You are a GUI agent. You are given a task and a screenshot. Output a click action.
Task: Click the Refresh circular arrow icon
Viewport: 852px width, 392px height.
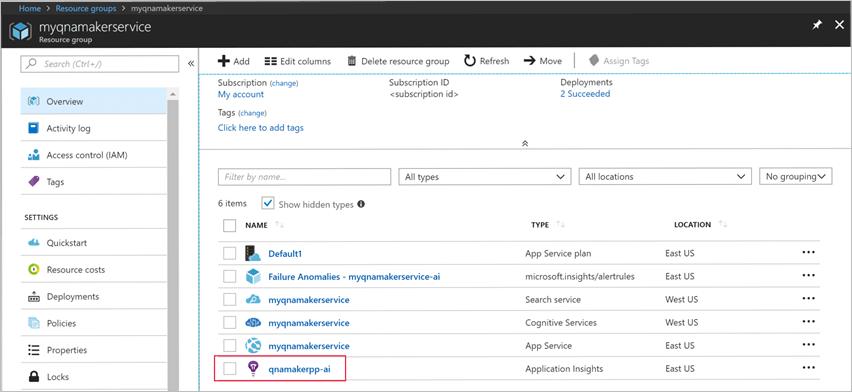(470, 61)
